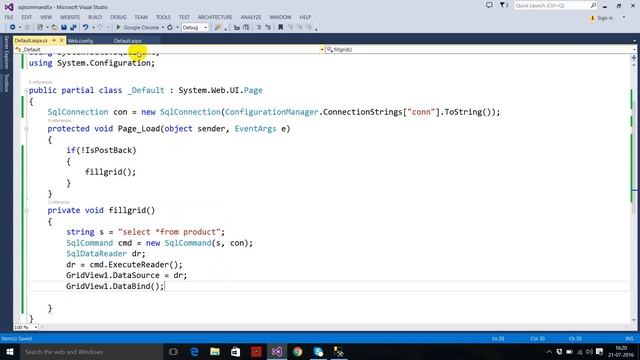Open the BUILD menu
This screenshot has height=360, width=640.
point(95,17)
